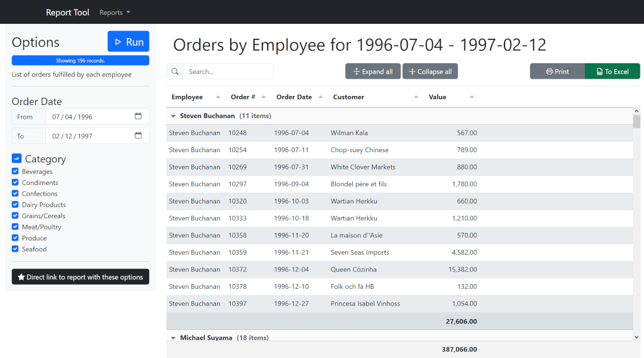644x358 pixels.
Task: Click the magnifier search icon
Action: 175,72
